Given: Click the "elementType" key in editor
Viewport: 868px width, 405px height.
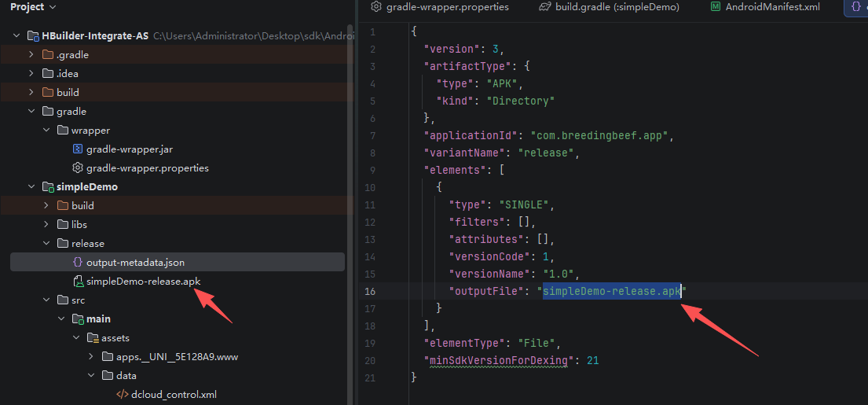Looking at the screenshot, I should 466,342.
